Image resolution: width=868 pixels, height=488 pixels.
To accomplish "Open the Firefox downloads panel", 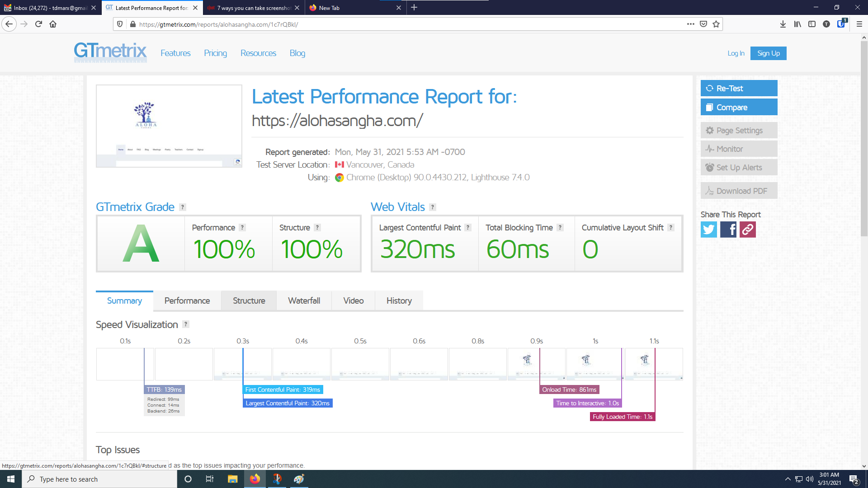I will coord(783,24).
